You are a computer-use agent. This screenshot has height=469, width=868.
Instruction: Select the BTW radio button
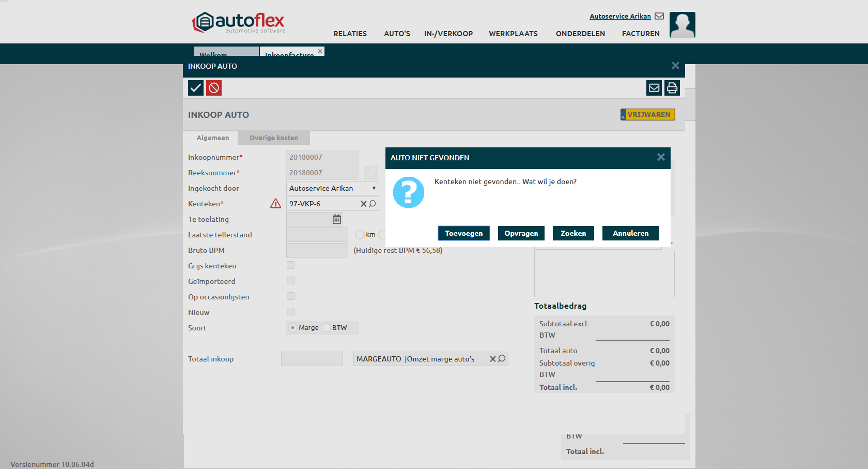pyautogui.click(x=327, y=328)
